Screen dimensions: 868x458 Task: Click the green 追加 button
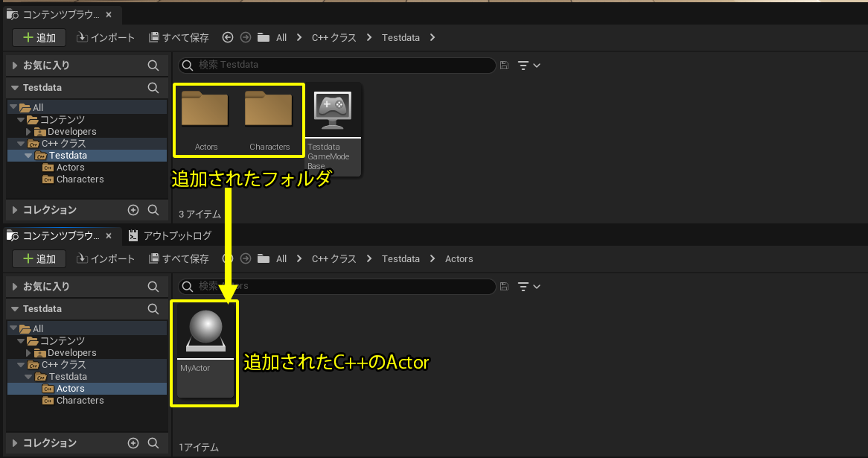[x=39, y=37]
